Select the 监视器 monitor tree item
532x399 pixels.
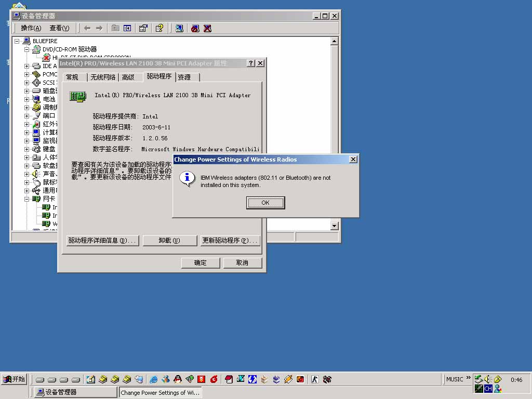49,141
